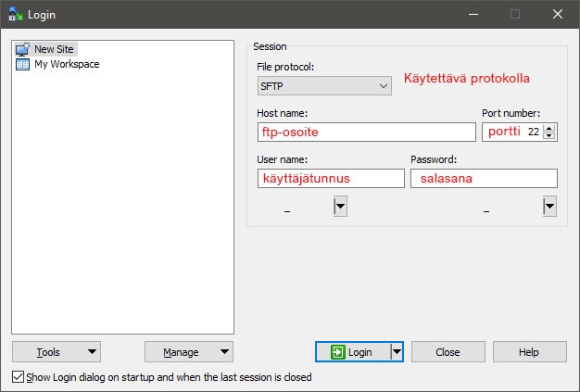Open the dropdown arrow below User name
The image size is (580, 392).
click(x=340, y=207)
